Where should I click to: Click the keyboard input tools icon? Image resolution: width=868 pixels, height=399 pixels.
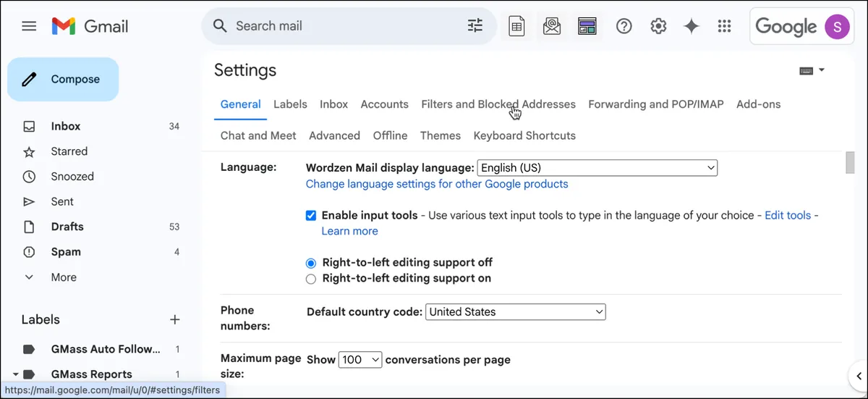click(806, 70)
